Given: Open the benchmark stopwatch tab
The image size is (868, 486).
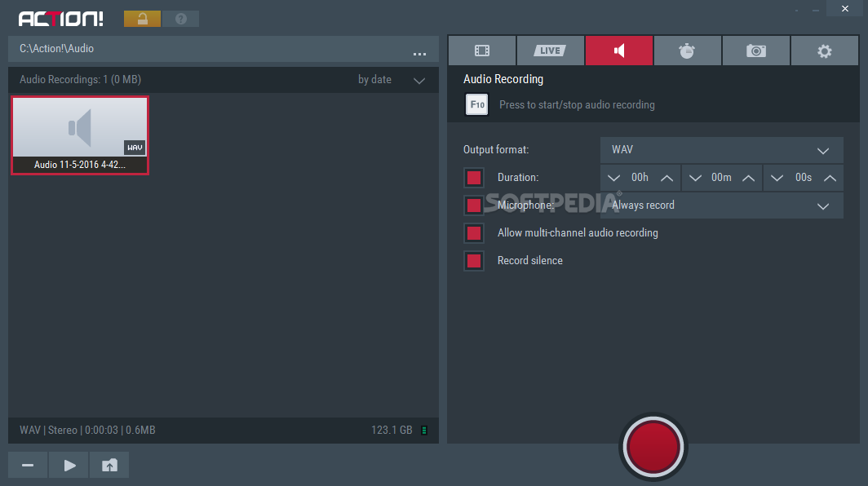Looking at the screenshot, I should 688,51.
